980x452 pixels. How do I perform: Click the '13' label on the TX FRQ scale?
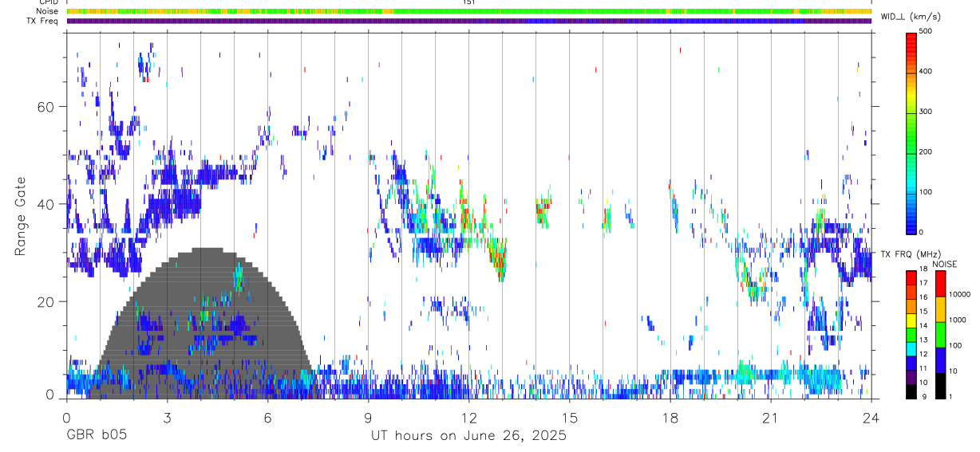[923, 340]
